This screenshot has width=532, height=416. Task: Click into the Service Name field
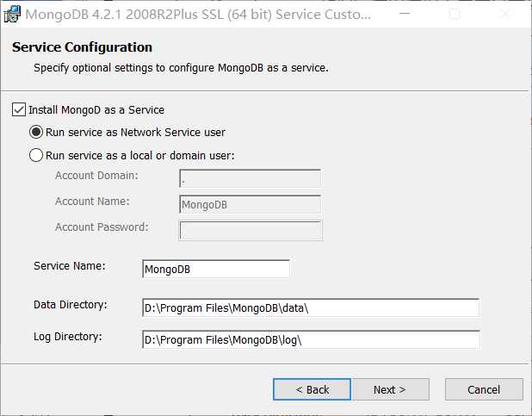(x=216, y=269)
